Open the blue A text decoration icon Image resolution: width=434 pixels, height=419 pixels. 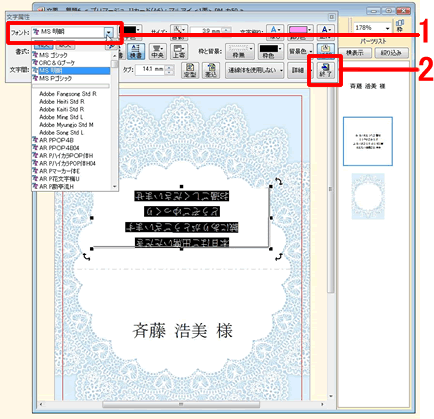[275, 32]
